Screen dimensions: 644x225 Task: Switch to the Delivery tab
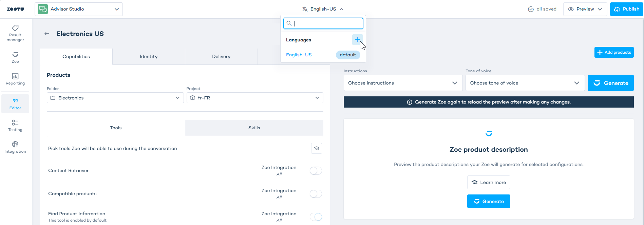(221, 56)
